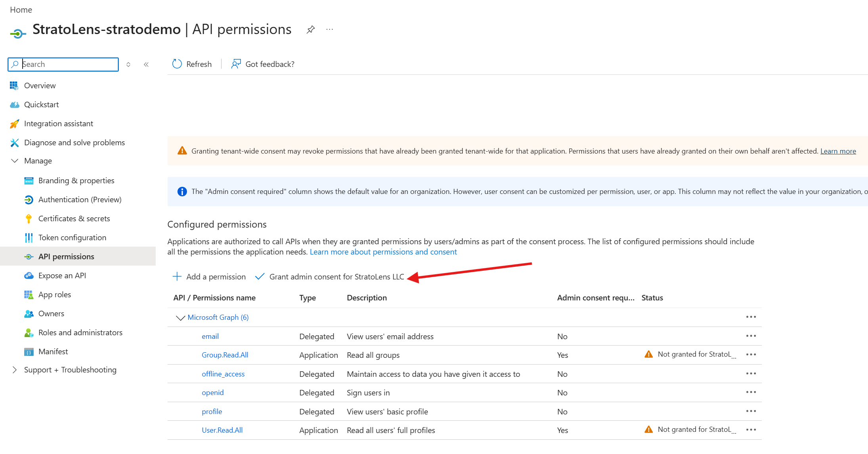Collapse the Microsoft Graph (6) group
The height and width of the screenshot is (454, 868).
[180, 317]
